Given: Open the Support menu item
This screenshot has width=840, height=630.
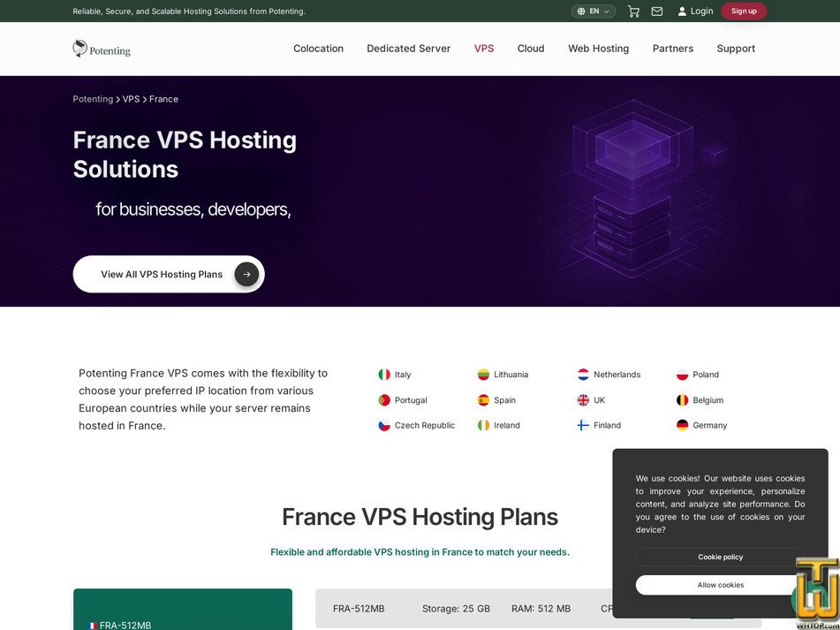Looking at the screenshot, I should pos(736,49).
